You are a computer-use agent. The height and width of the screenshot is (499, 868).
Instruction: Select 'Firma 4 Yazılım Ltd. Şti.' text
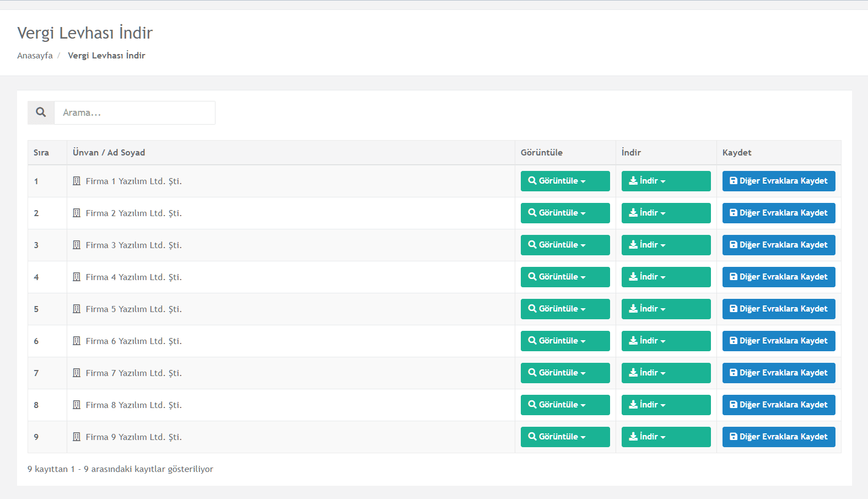pyautogui.click(x=133, y=277)
